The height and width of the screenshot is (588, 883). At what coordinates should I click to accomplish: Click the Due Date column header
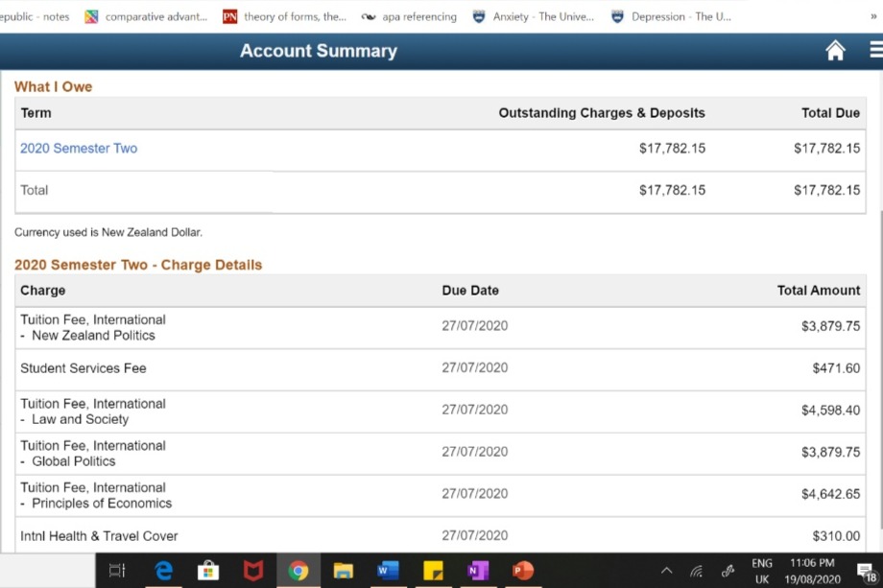tap(470, 291)
